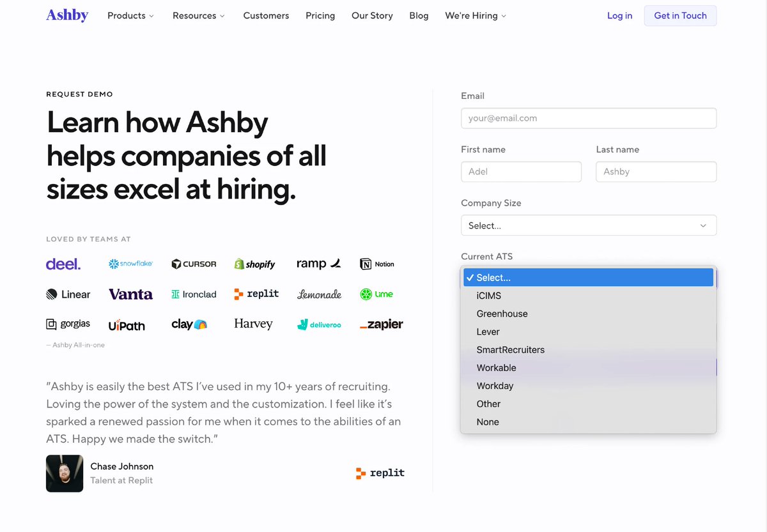Click the gorgias logo

68,324
